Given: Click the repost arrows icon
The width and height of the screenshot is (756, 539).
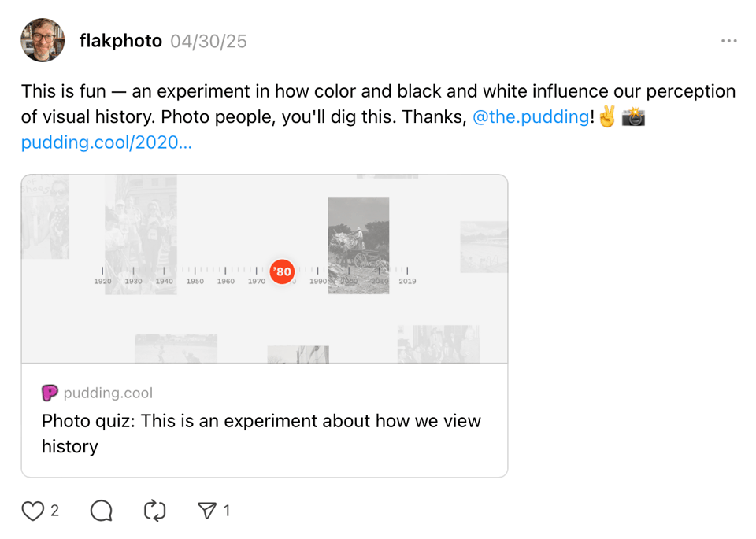Looking at the screenshot, I should pyautogui.click(x=154, y=511).
